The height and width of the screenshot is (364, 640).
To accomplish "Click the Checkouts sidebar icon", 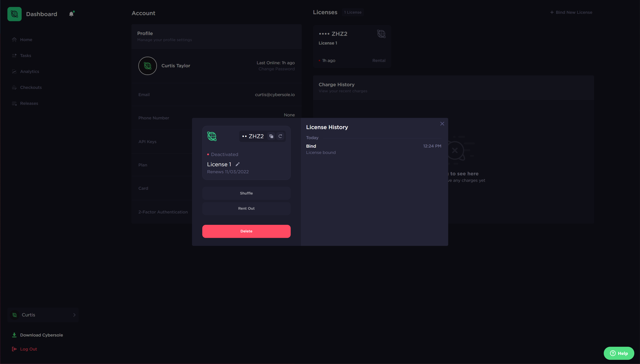I will click(x=14, y=87).
